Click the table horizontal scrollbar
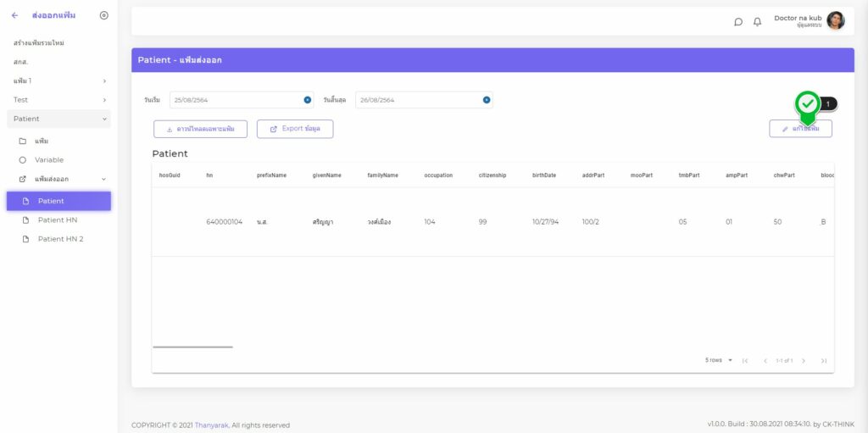The image size is (868, 433). (192, 347)
